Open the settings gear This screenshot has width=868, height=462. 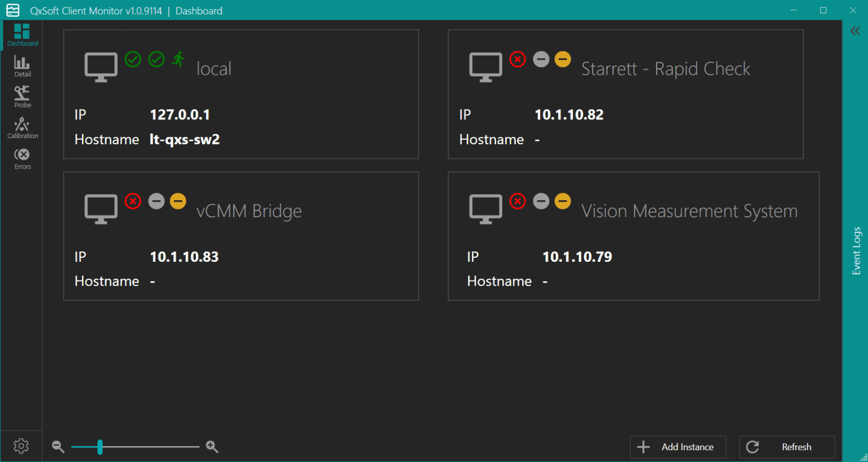point(21,446)
